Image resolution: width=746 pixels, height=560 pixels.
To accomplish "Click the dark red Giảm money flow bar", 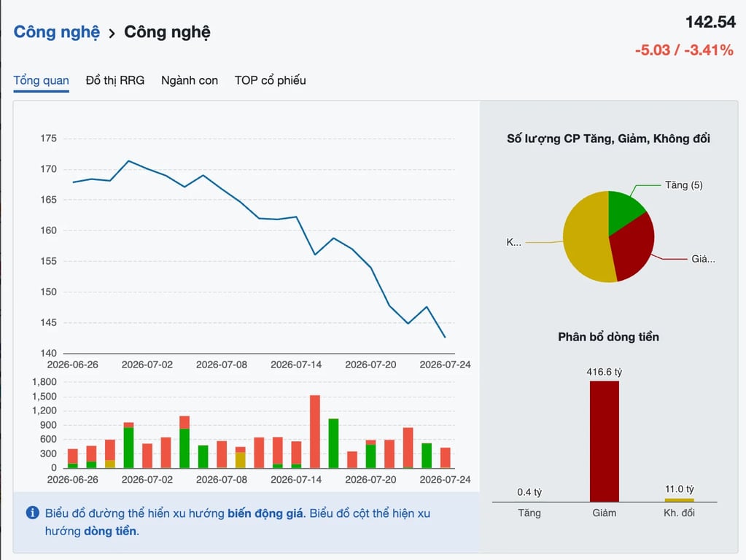I will click(x=605, y=441).
